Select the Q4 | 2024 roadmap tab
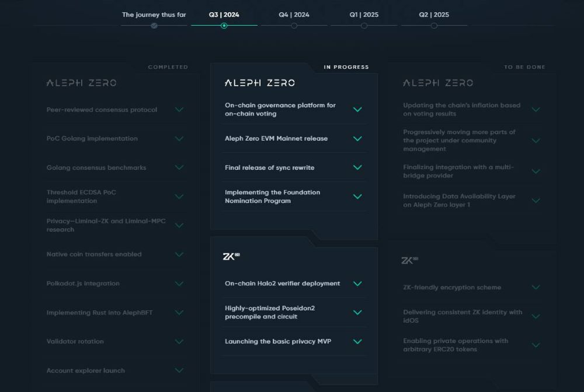 [x=294, y=15]
